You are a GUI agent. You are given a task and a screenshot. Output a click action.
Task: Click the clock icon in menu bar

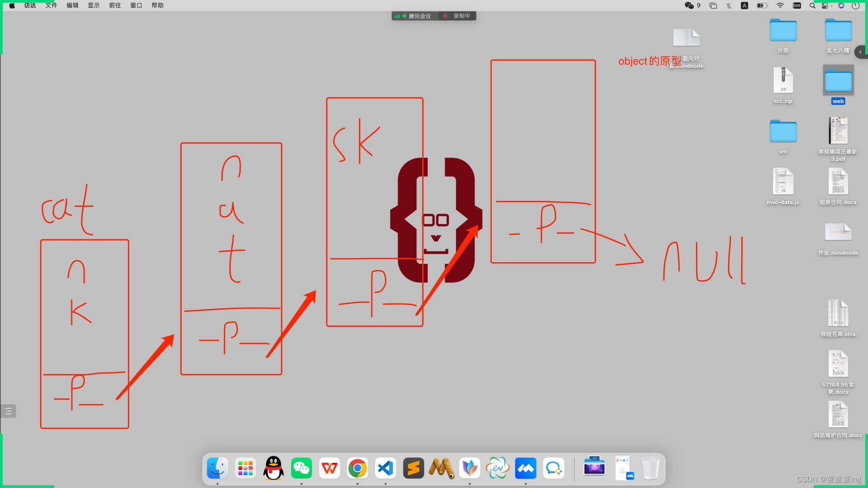[855, 5]
